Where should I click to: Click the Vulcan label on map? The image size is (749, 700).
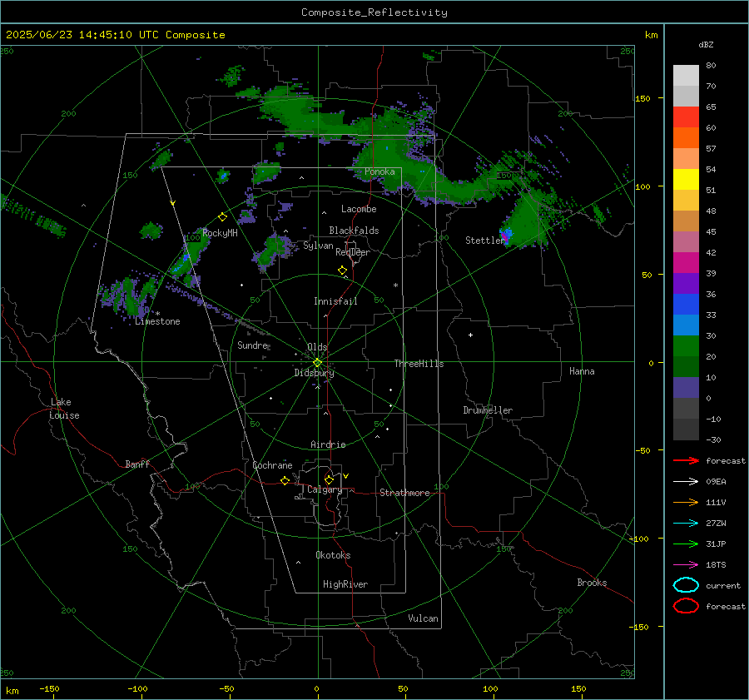coord(424,618)
